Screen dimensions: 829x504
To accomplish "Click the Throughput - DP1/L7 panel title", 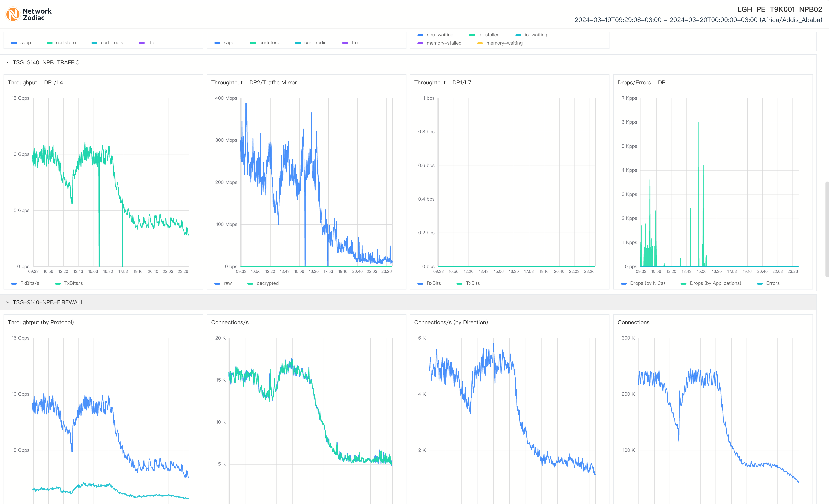I will click(x=442, y=82).
